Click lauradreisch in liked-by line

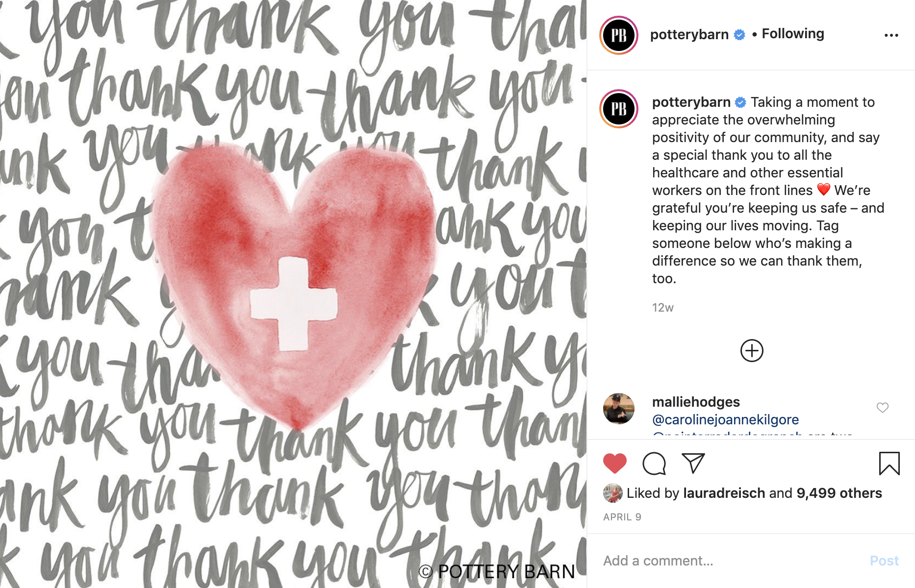724,493
